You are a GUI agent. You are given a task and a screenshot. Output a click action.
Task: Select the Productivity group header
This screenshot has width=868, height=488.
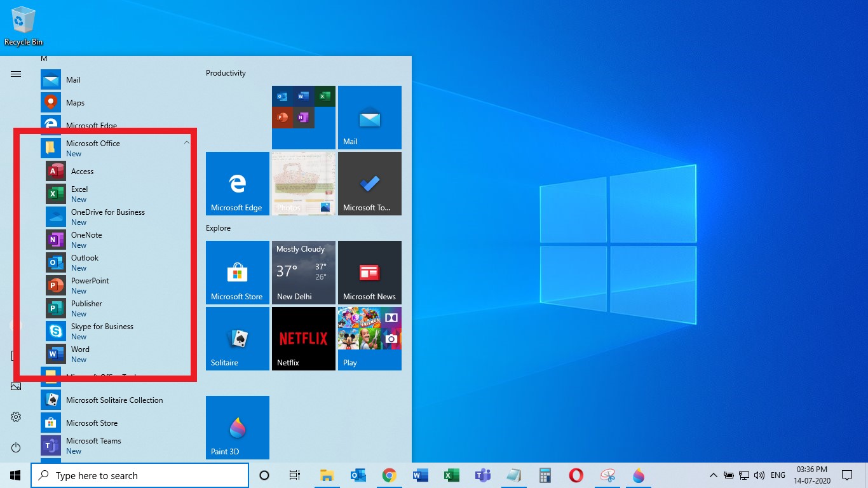tap(226, 73)
